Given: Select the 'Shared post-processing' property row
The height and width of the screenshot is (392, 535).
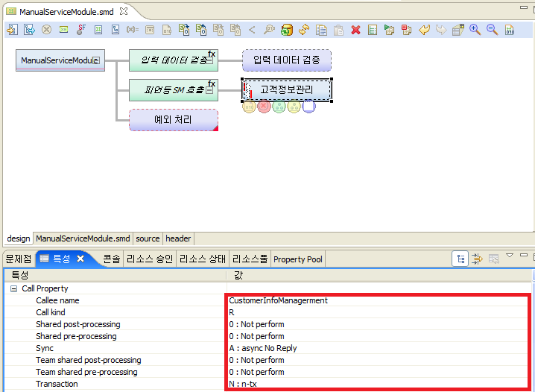Looking at the screenshot, I should point(268,324).
